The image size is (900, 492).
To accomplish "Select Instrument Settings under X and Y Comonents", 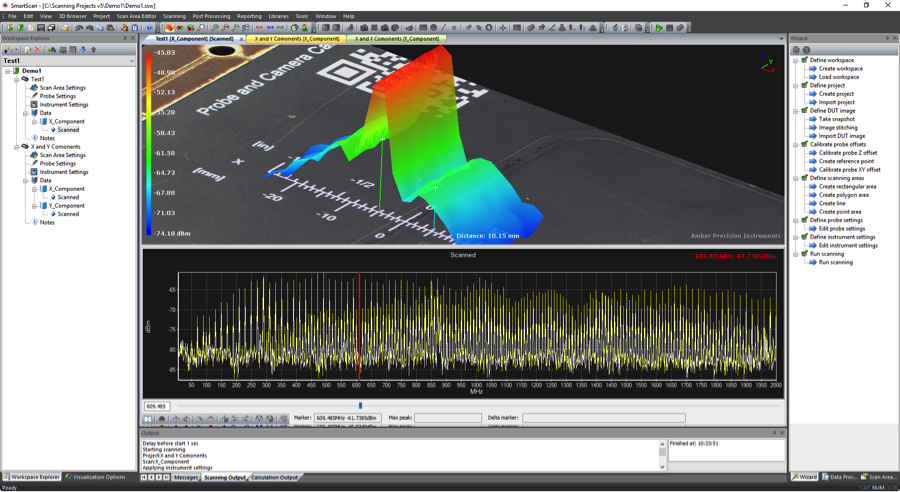I will pyautogui.click(x=64, y=172).
